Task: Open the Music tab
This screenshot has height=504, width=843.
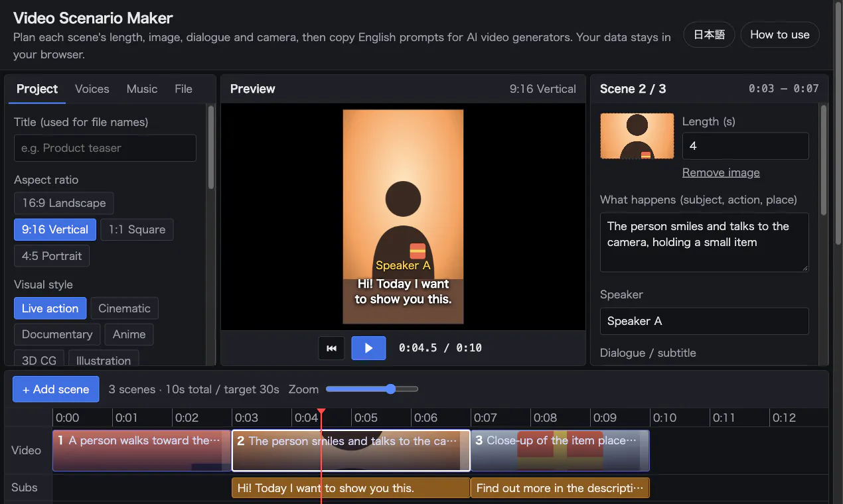Action: click(x=142, y=89)
